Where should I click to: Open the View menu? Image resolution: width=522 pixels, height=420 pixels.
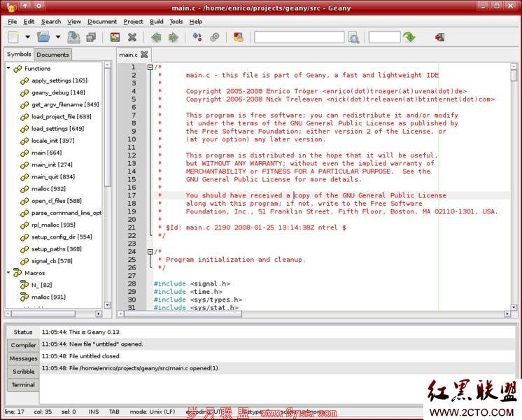74,22
